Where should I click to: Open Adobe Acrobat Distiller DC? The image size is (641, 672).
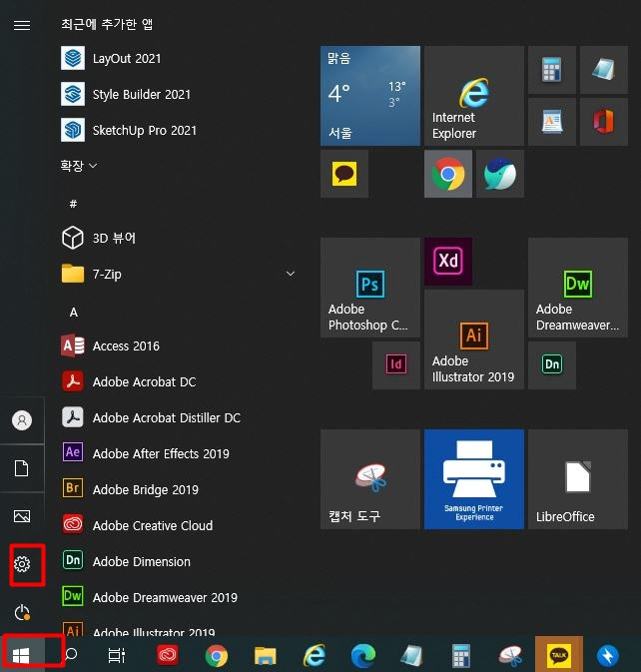click(x=178, y=417)
